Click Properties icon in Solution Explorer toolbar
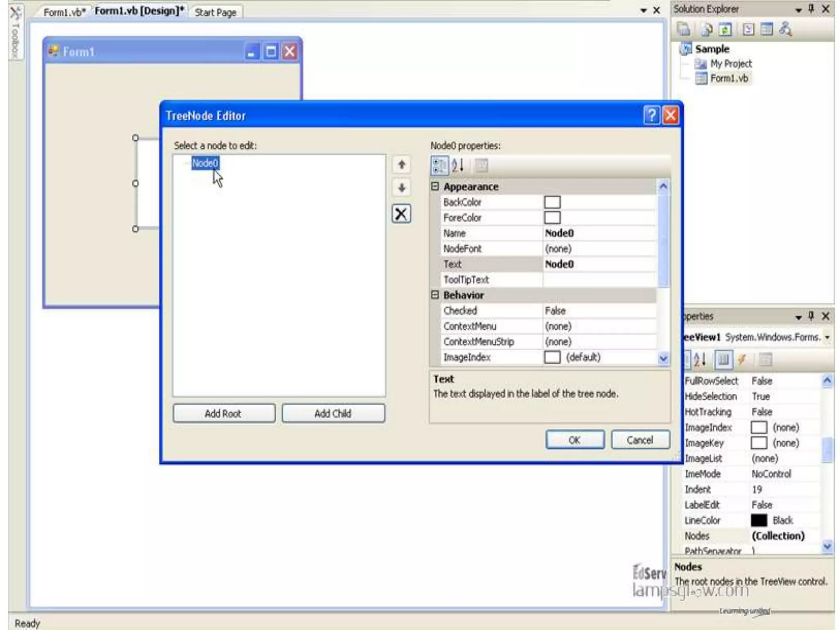 (x=684, y=30)
